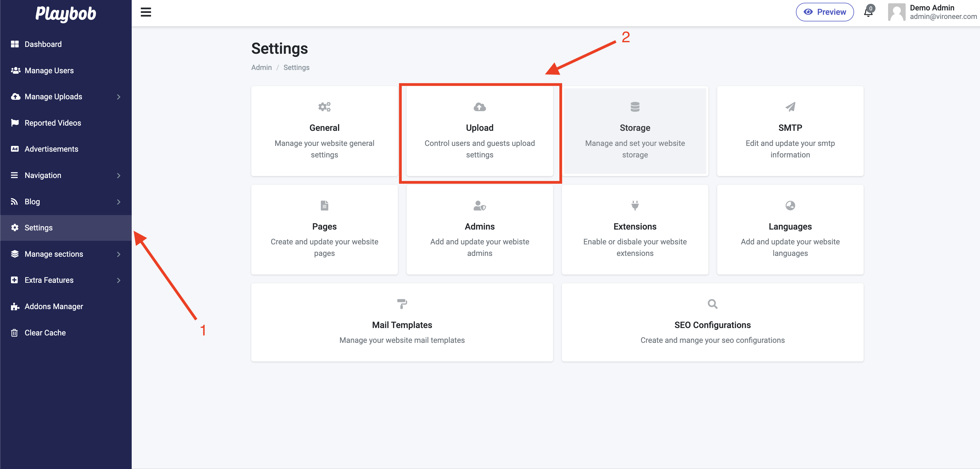Image resolution: width=980 pixels, height=469 pixels.
Task: Expand the Navigation submenu chevron
Action: tap(119, 176)
